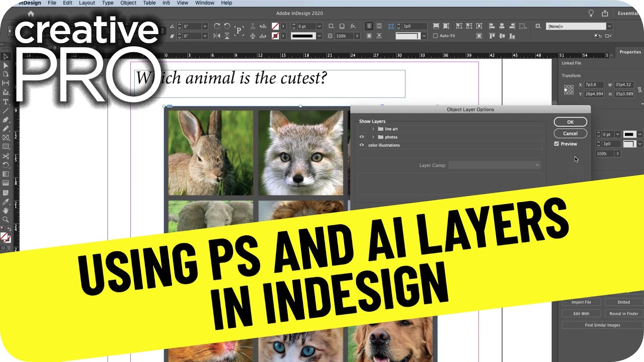This screenshot has height=362, width=644.
Task: Click the Find Similar Images button
Action: point(603,325)
